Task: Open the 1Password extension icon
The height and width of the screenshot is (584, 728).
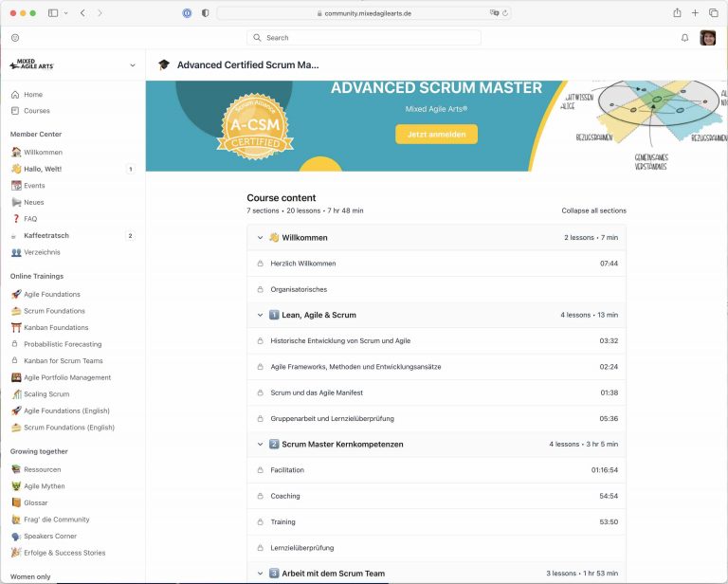Action: click(x=187, y=13)
